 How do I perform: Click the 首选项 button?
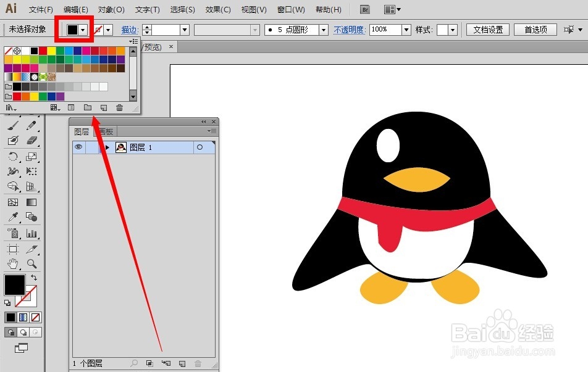point(535,30)
